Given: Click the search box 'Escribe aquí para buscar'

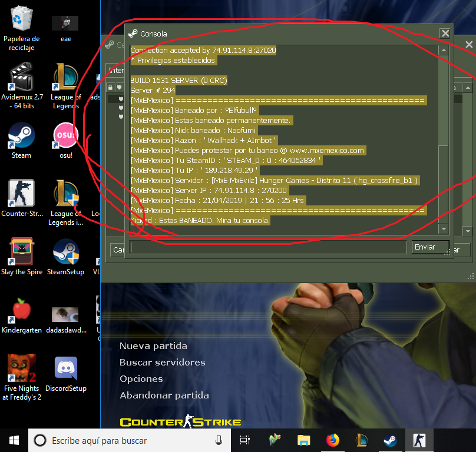Looking at the screenshot, I should [130, 440].
